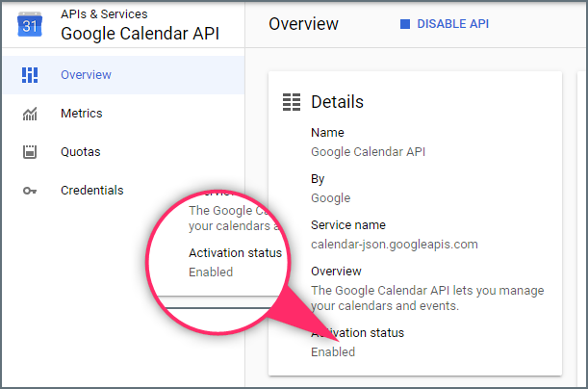Open the Metrics sidebar menu item
588x389 pixels.
[x=81, y=114]
